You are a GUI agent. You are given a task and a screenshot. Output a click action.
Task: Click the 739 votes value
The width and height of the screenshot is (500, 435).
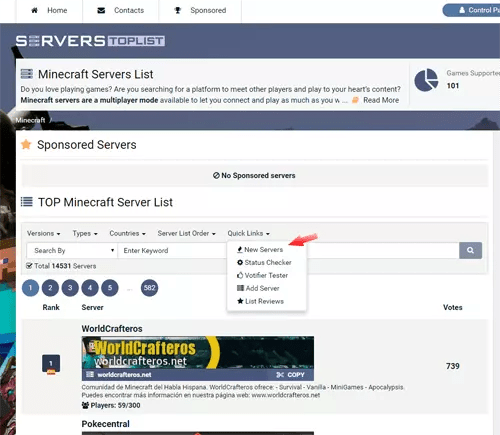coord(453,366)
